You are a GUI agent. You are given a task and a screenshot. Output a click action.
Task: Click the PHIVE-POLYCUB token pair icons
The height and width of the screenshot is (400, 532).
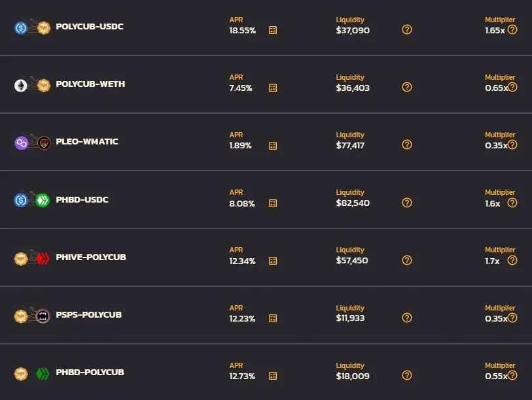[32, 258]
